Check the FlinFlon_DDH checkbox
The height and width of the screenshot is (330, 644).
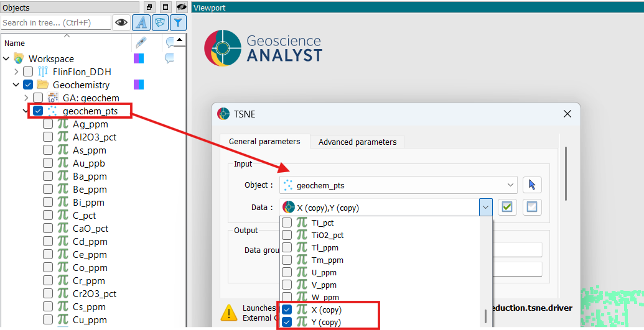tap(28, 72)
